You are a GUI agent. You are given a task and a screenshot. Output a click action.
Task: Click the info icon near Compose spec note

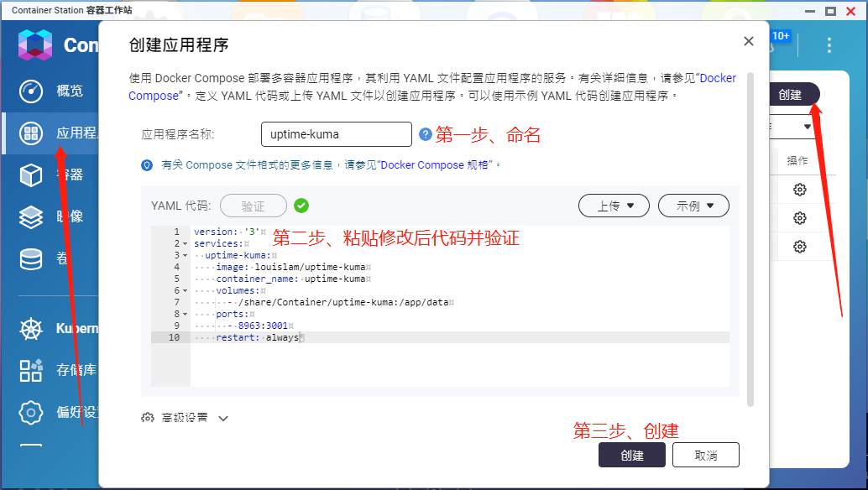tap(147, 164)
